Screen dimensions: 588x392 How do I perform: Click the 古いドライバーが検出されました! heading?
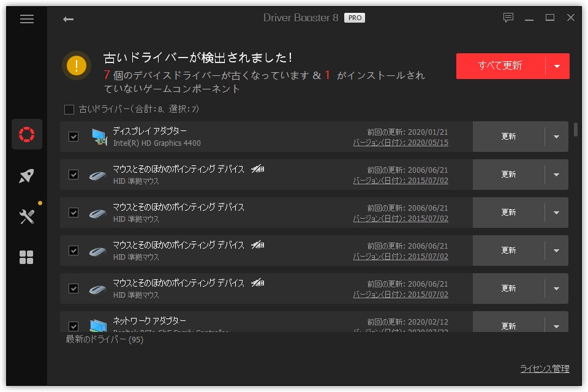click(198, 58)
